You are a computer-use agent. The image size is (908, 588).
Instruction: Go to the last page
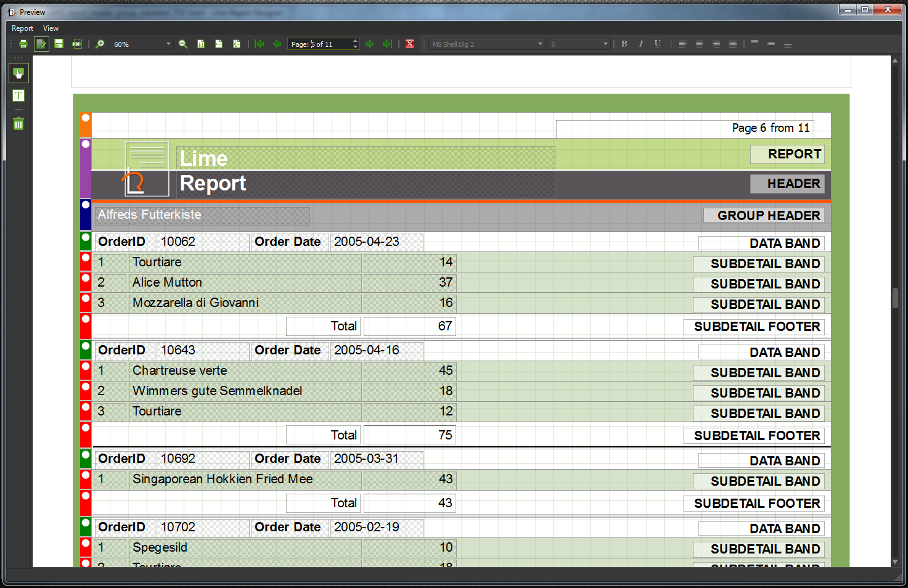pos(387,44)
